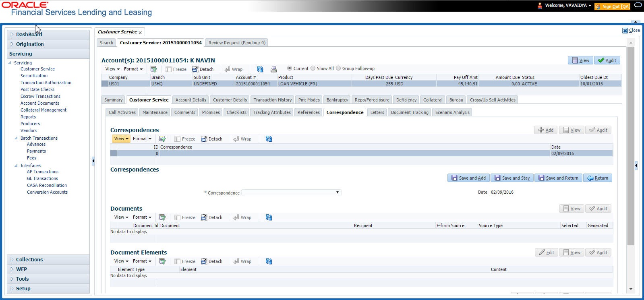Open the Format menu in the Account(s) toolbar
Viewport: 644px width, 300px height.
pos(133,69)
